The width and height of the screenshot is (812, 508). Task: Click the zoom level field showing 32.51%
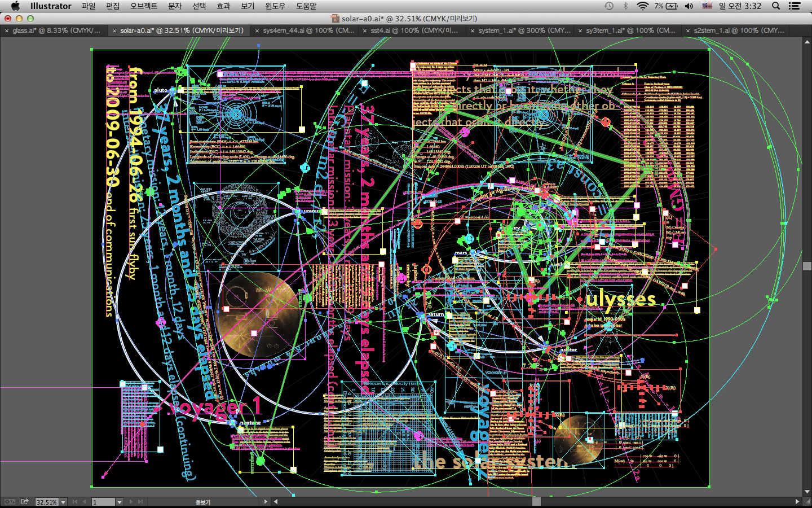click(x=47, y=502)
